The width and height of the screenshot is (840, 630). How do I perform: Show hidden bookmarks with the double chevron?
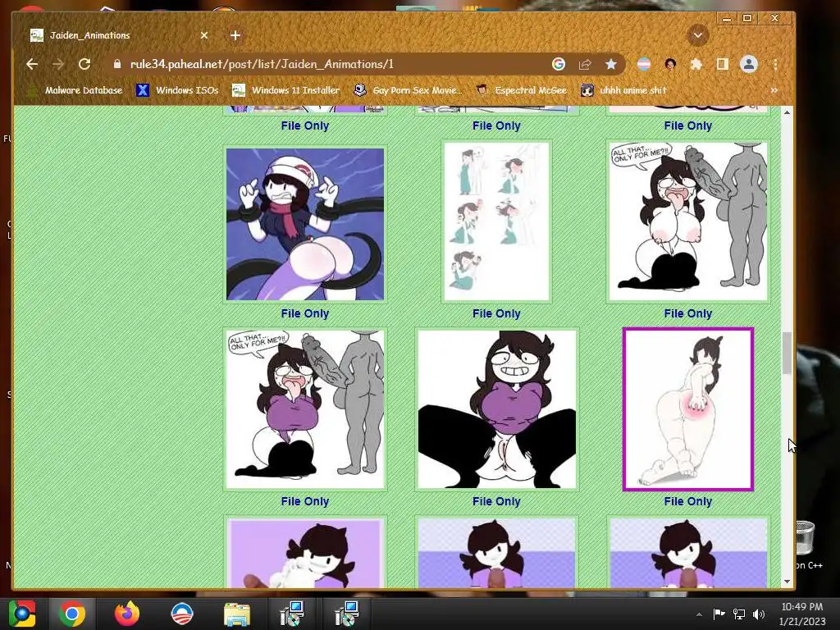(x=774, y=90)
